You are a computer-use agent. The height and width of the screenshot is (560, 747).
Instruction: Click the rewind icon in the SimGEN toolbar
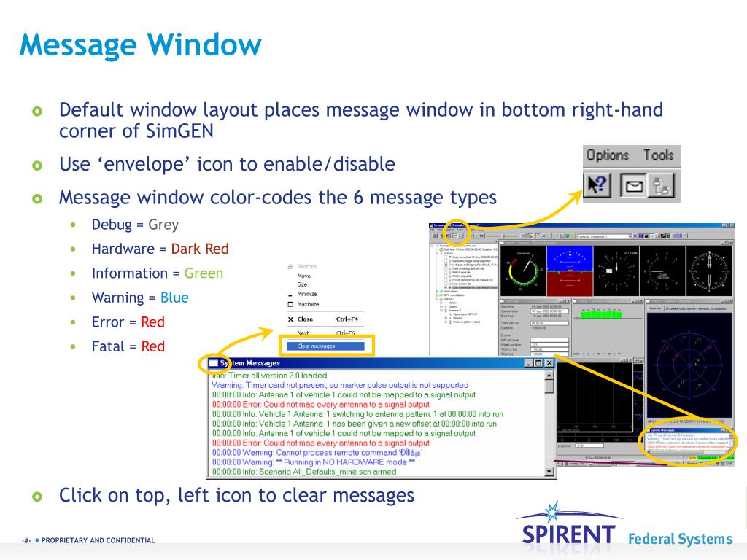tap(481, 236)
